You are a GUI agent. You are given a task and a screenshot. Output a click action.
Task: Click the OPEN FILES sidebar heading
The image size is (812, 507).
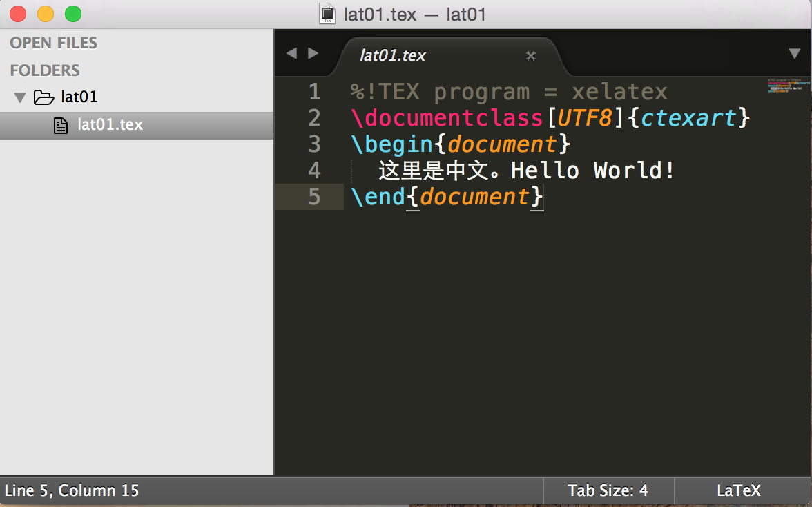[53, 43]
